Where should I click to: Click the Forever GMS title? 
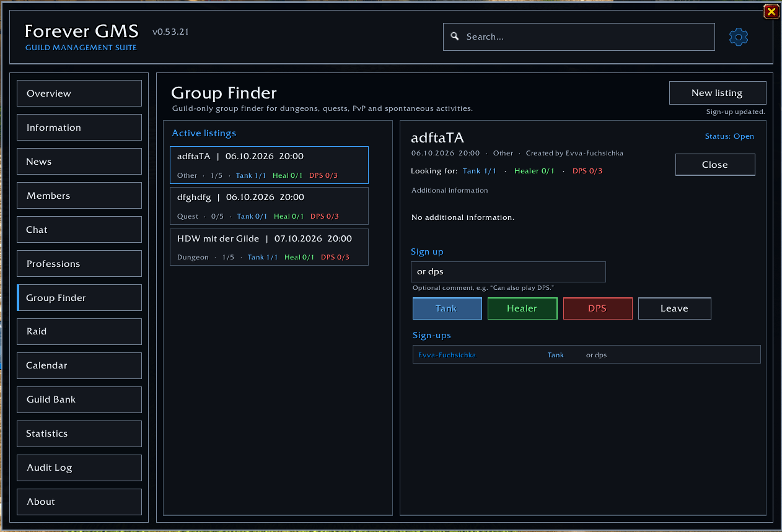[81, 31]
